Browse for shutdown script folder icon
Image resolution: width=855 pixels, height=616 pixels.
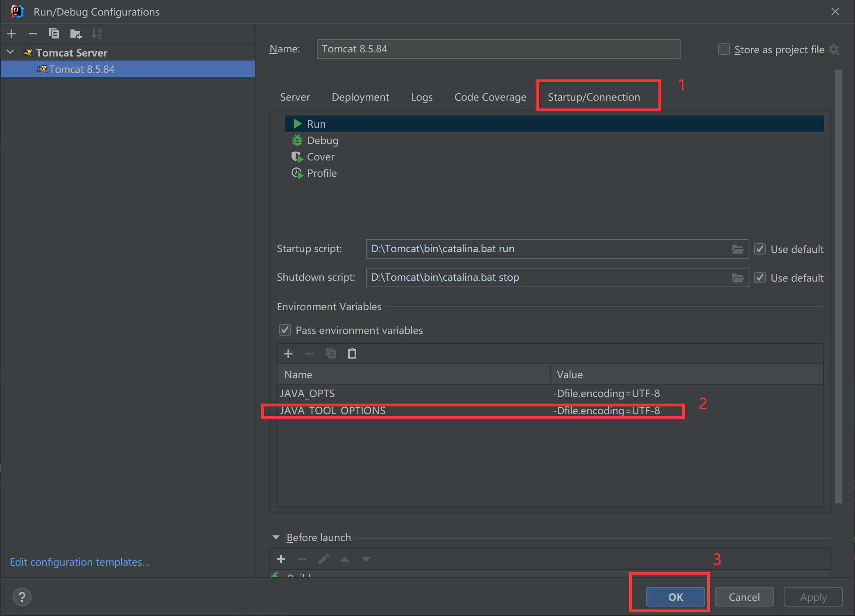[737, 278]
